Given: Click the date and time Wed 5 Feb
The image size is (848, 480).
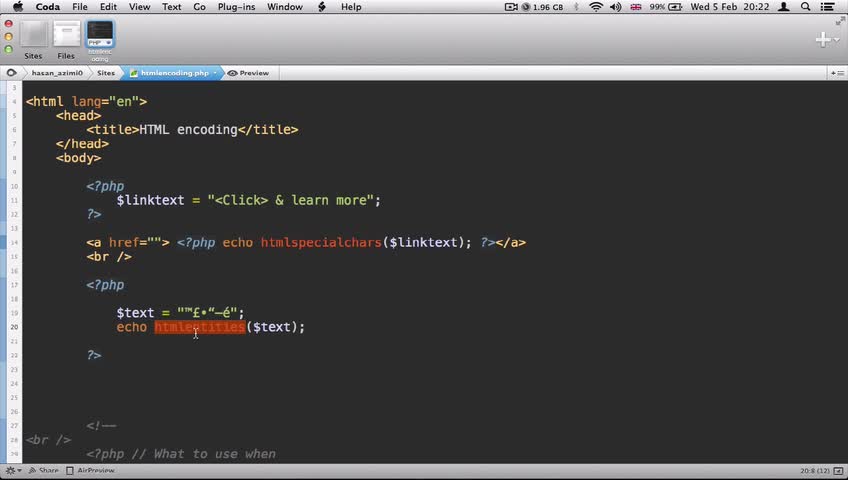Looking at the screenshot, I should pos(730,7).
